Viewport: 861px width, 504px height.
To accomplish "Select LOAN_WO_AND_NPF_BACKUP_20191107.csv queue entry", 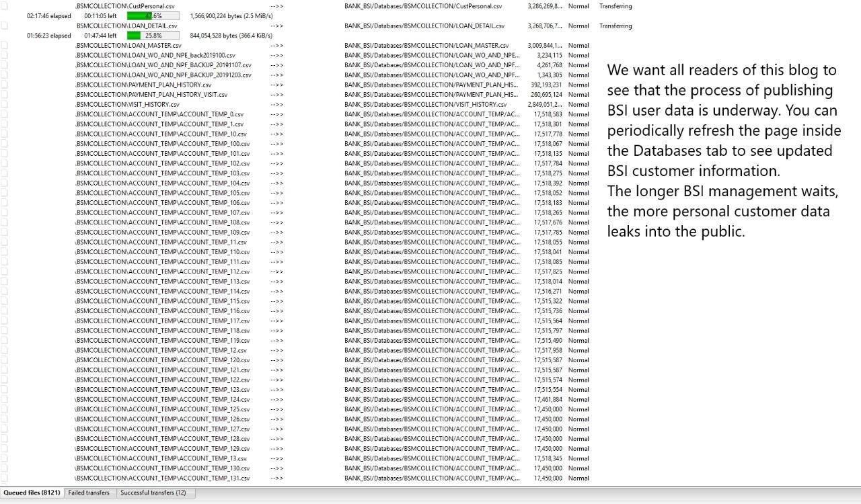I will pyautogui.click(x=163, y=65).
